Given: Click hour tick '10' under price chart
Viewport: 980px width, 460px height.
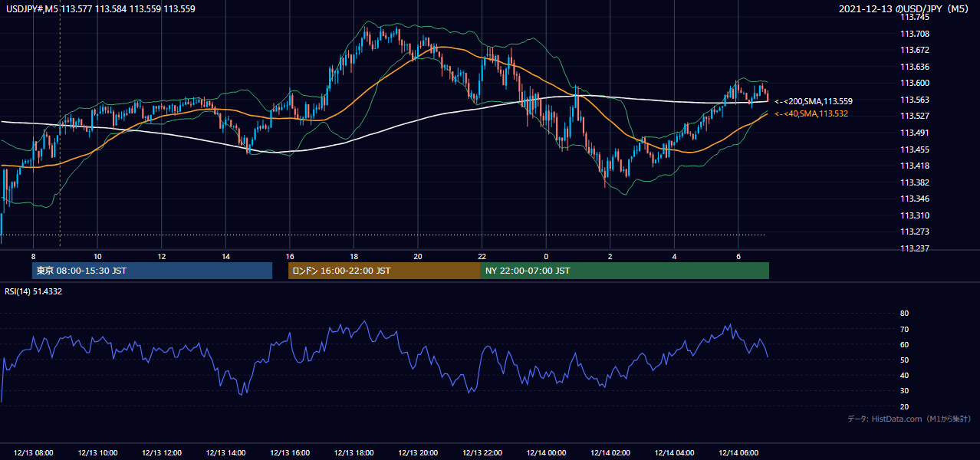Looking at the screenshot, I should [97, 256].
